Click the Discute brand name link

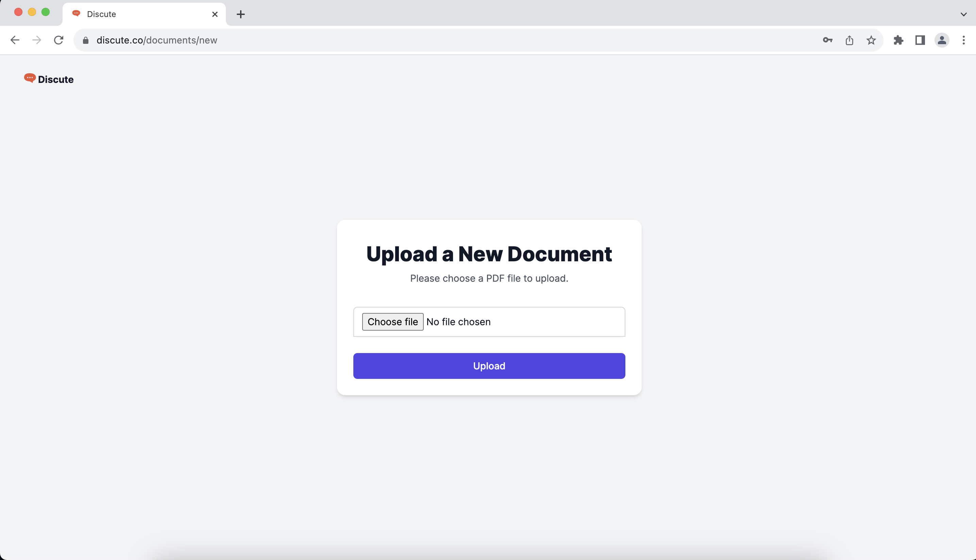56,79
